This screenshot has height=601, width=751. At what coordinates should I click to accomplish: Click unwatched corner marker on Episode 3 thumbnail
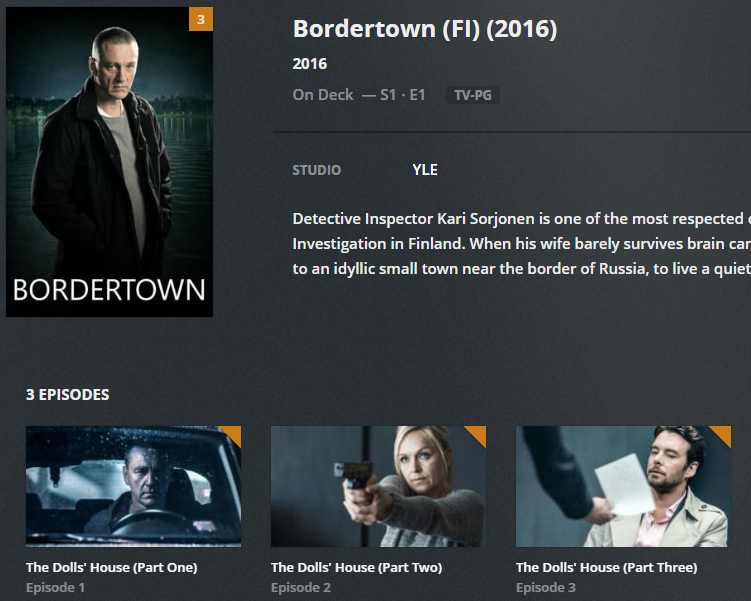(724, 433)
